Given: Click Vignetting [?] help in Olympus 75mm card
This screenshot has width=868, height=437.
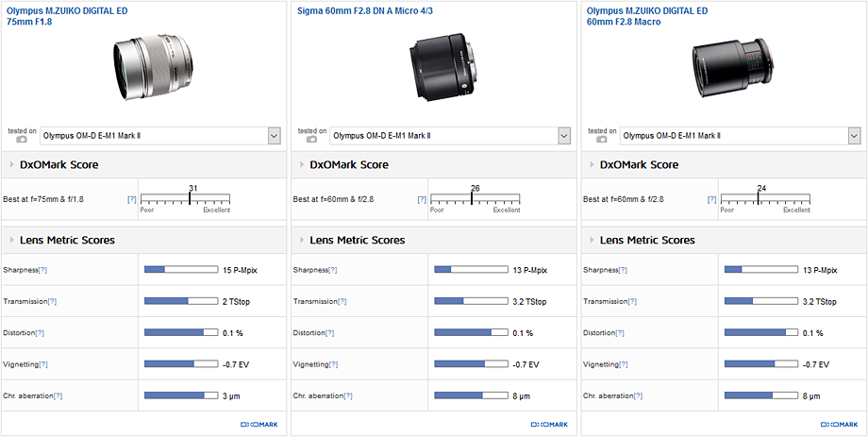Looking at the screenshot, I should pyautogui.click(x=43, y=364).
